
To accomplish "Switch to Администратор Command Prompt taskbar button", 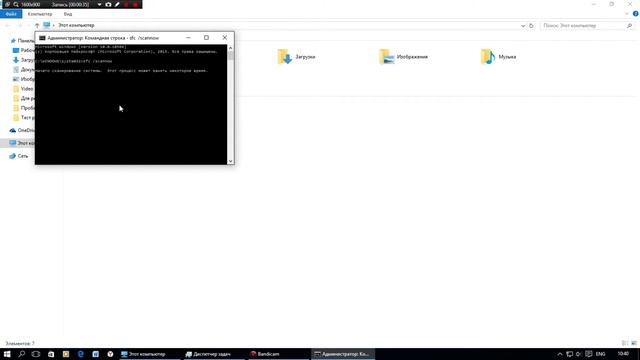I will coord(343,354).
